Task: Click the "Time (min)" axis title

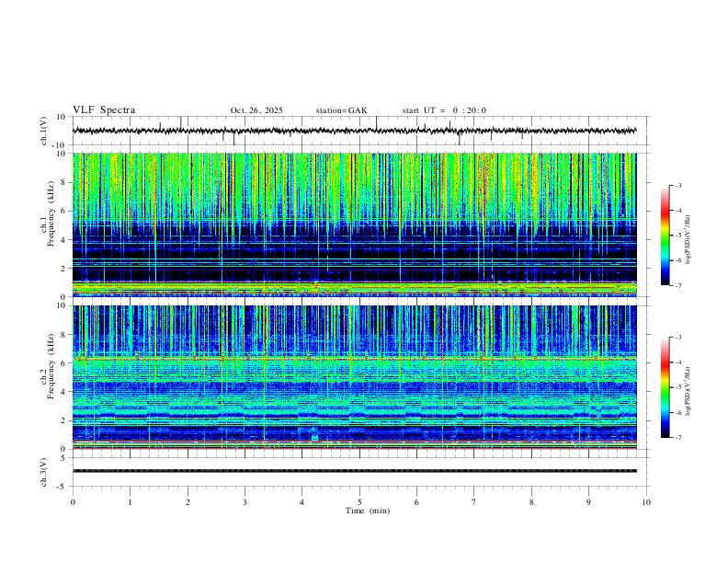Action: (368, 511)
